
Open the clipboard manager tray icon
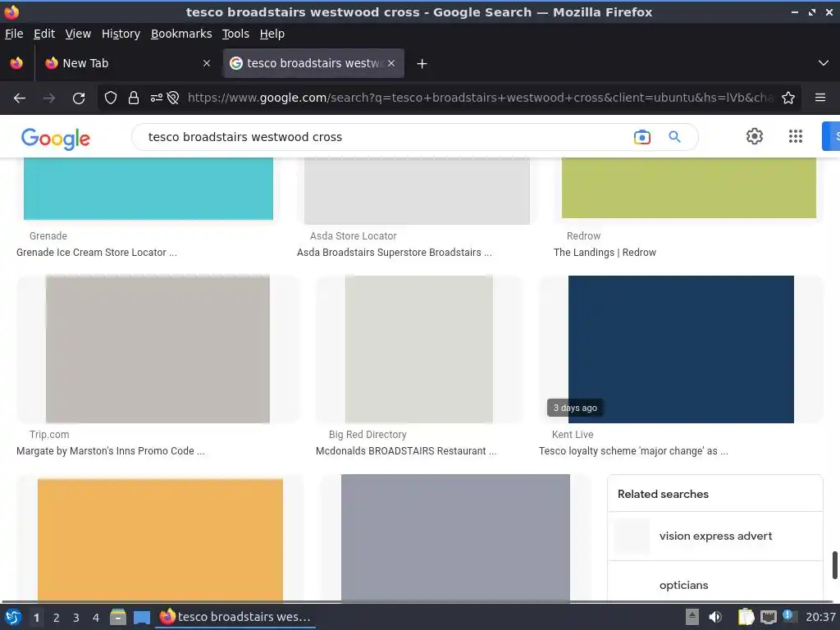tap(746, 617)
